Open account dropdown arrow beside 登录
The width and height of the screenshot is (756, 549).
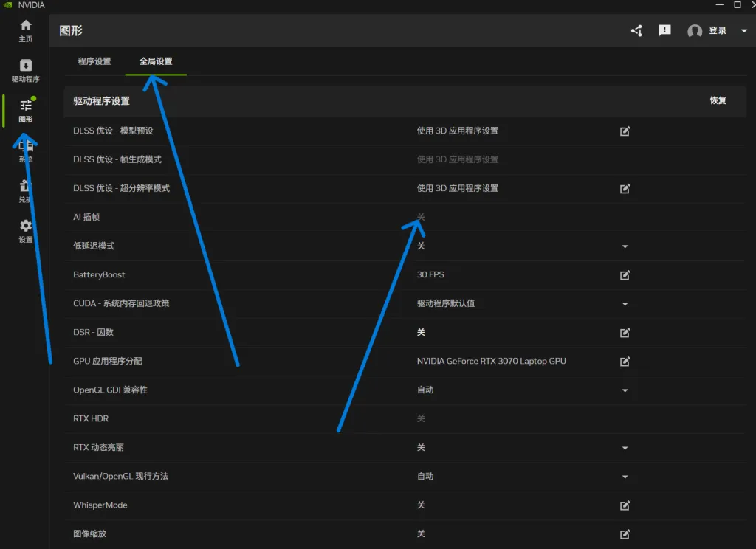click(x=744, y=31)
